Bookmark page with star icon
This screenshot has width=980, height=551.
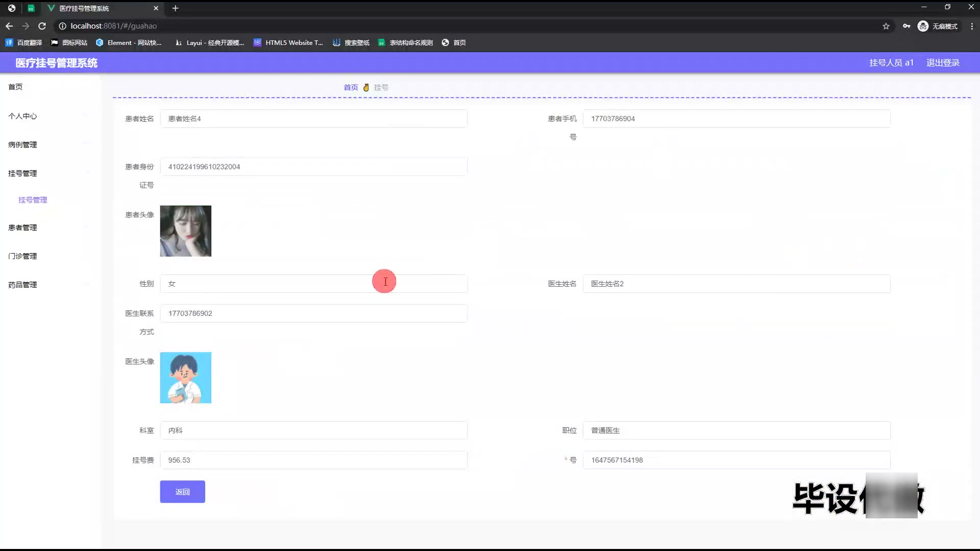pos(886,26)
